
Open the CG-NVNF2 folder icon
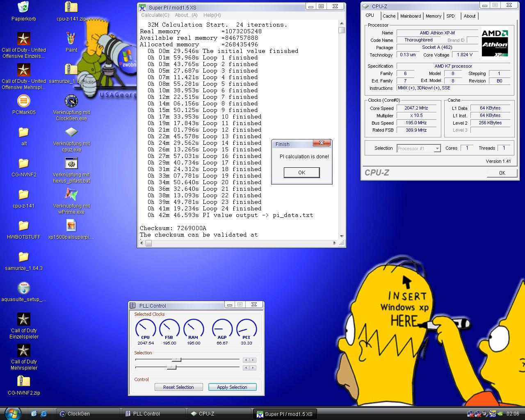[23, 163]
